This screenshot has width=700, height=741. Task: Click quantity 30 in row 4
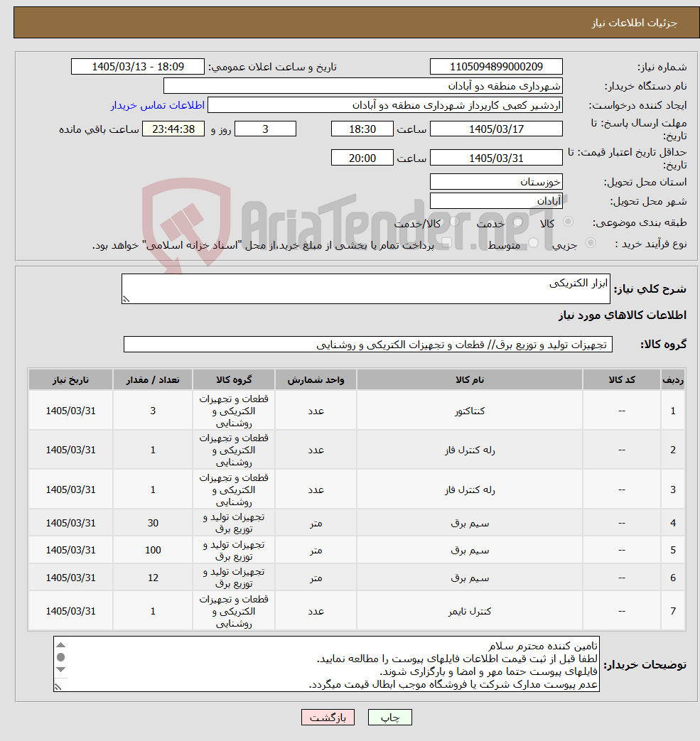[153, 523]
